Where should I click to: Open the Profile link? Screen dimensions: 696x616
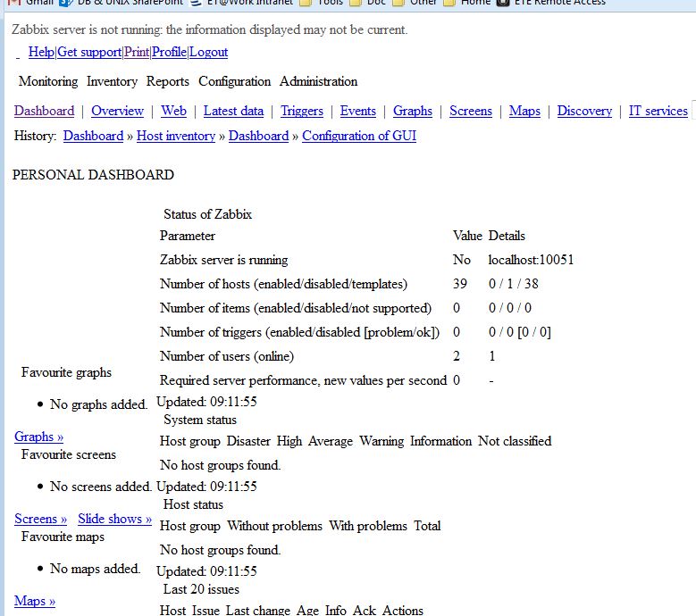(169, 52)
